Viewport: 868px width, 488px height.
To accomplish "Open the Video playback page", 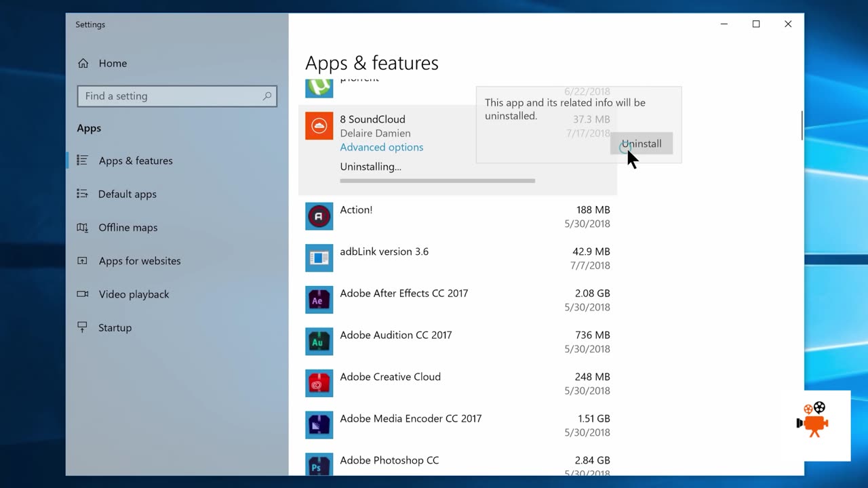I will (x=134, y=294).
